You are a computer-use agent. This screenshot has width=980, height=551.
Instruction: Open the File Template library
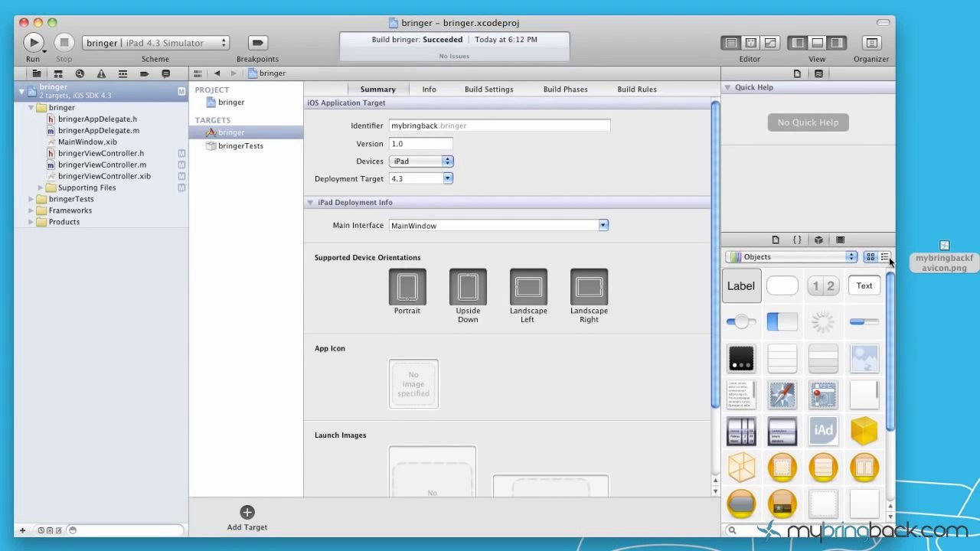point(776,240)
